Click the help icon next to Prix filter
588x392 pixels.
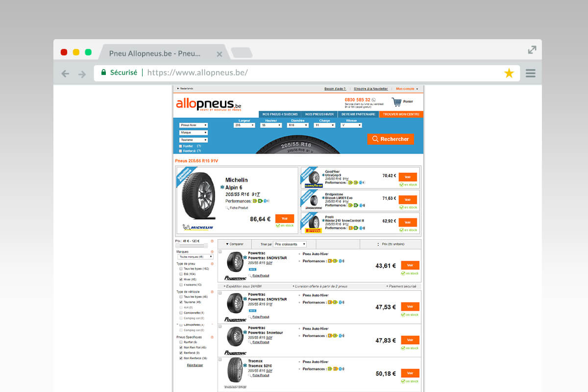212,241
